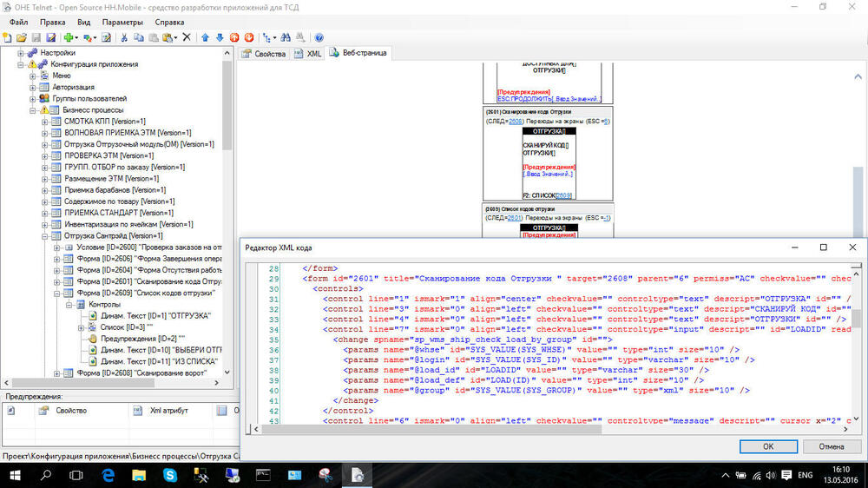The image size is (868, 488).
Task: Click the ENG language indicator
Action: point(805,475)
